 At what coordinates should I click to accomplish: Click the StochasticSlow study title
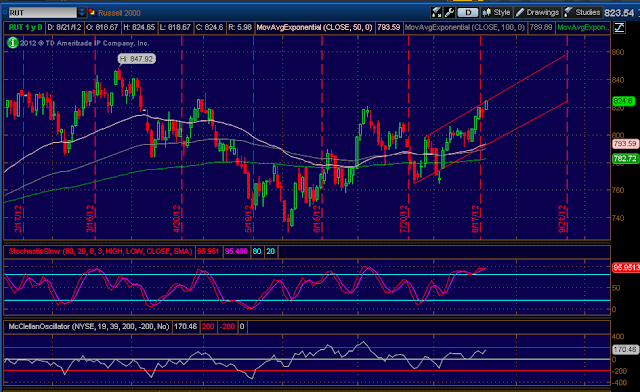(100, 251)
